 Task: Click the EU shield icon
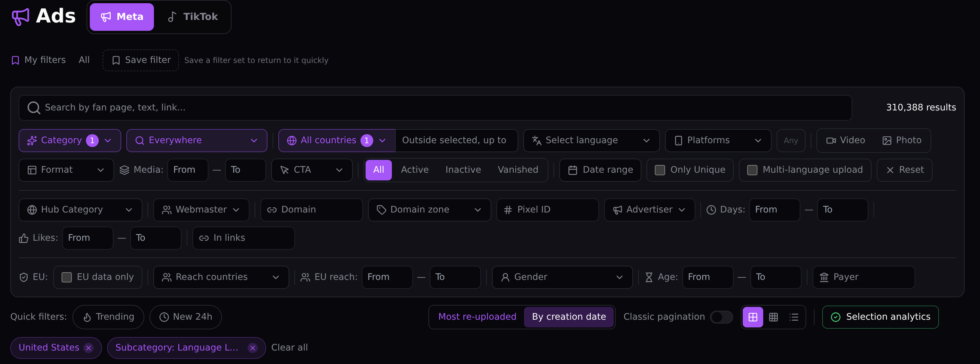coord(24,277)
